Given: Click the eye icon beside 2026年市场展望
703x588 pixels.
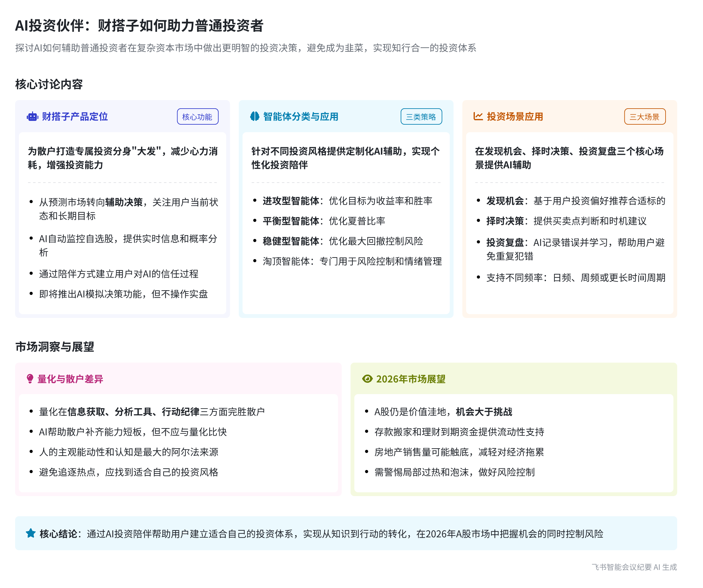Looking at the screenshot, I should pyautogui.click(x=367, y=379).
